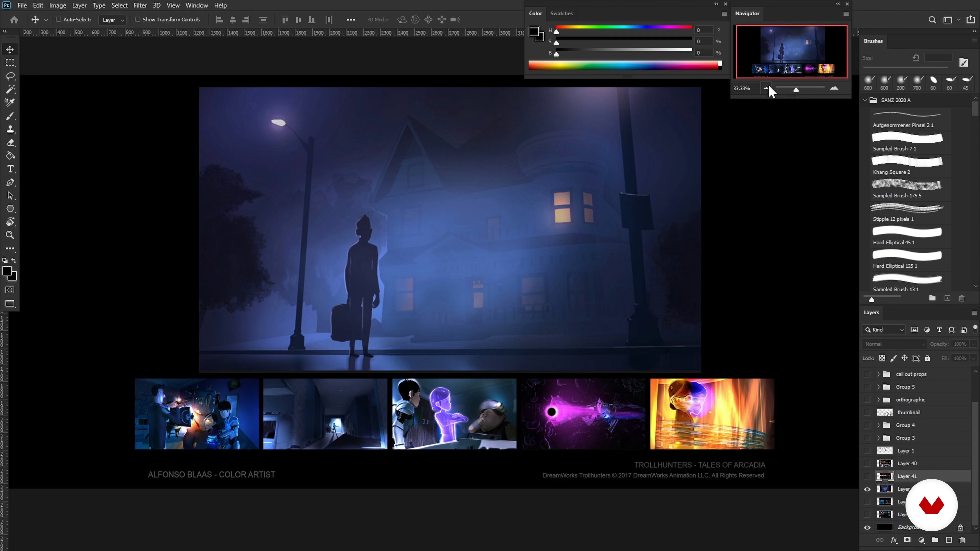The height and width of the screenshot is (551, 980).
Task: Toggle lock all icon in Layers
Action: pyautogui.click(x=927, y=358)
